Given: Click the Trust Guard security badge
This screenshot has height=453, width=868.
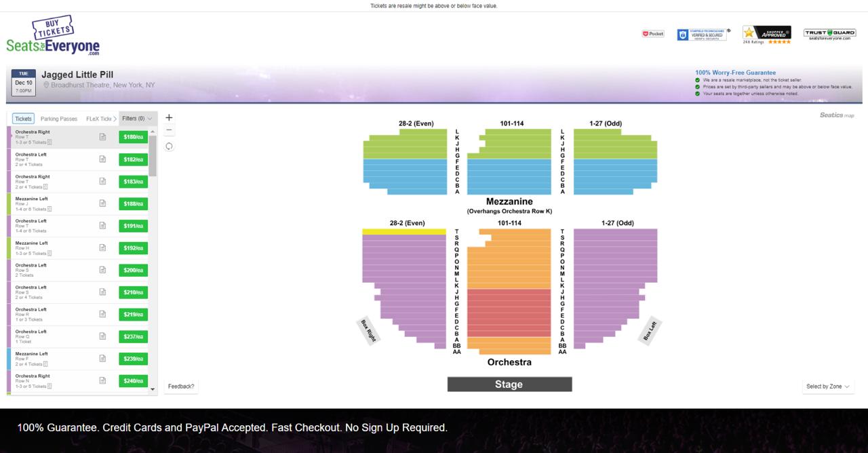Looking at the screenshot, I should (x=830, y=34).
